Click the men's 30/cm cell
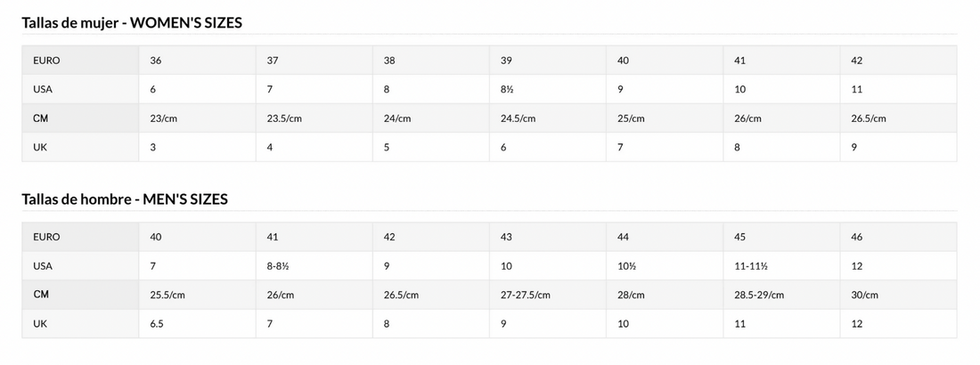This screenshot has width=980, height=365. 865,295
